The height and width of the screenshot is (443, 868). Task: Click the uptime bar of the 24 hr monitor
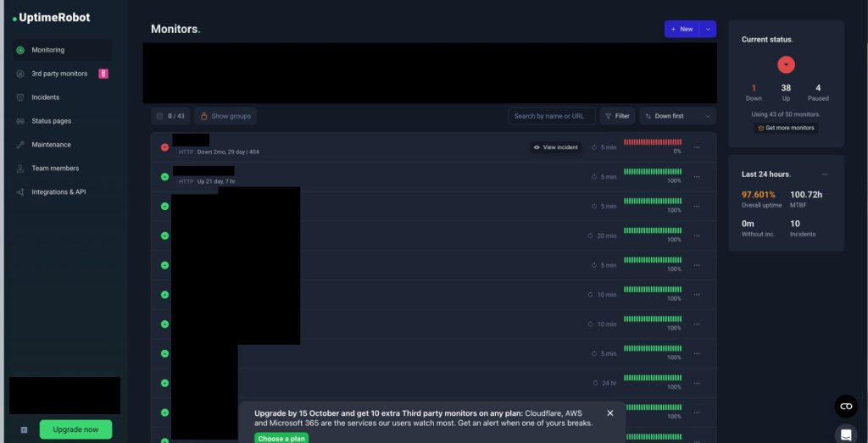pyautogui.click(x=653, y=378)
